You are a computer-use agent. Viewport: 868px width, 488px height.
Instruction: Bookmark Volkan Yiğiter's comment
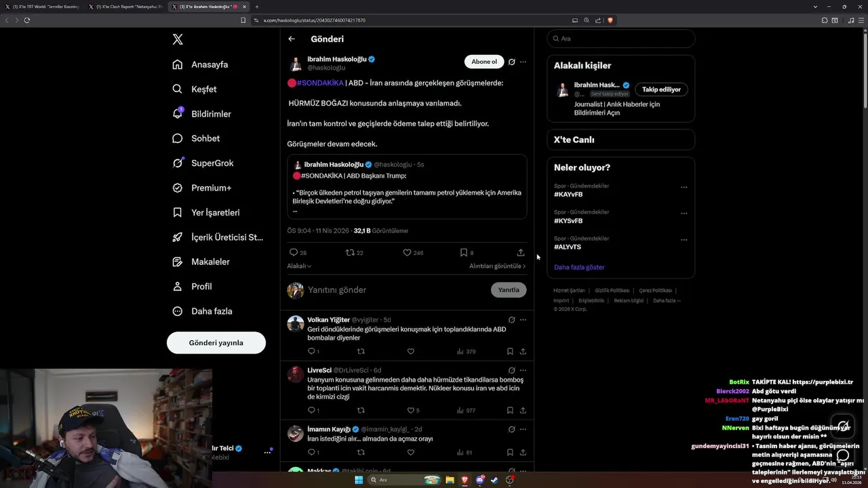click(510, 351)
